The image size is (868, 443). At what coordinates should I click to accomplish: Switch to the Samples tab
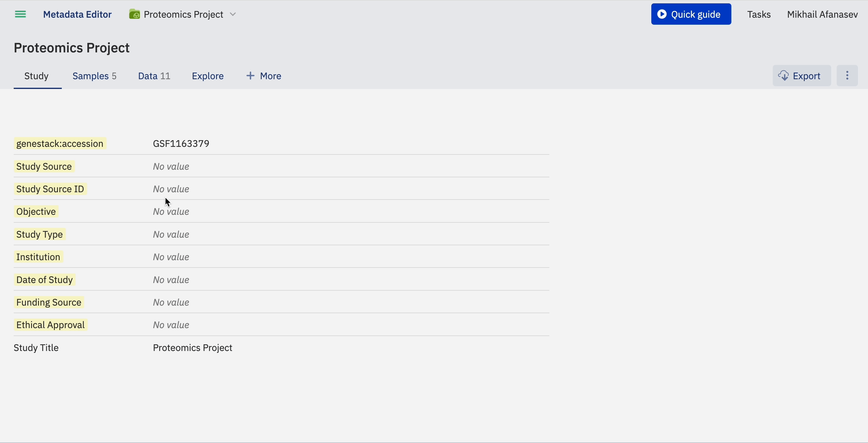[x=94, y=76]
